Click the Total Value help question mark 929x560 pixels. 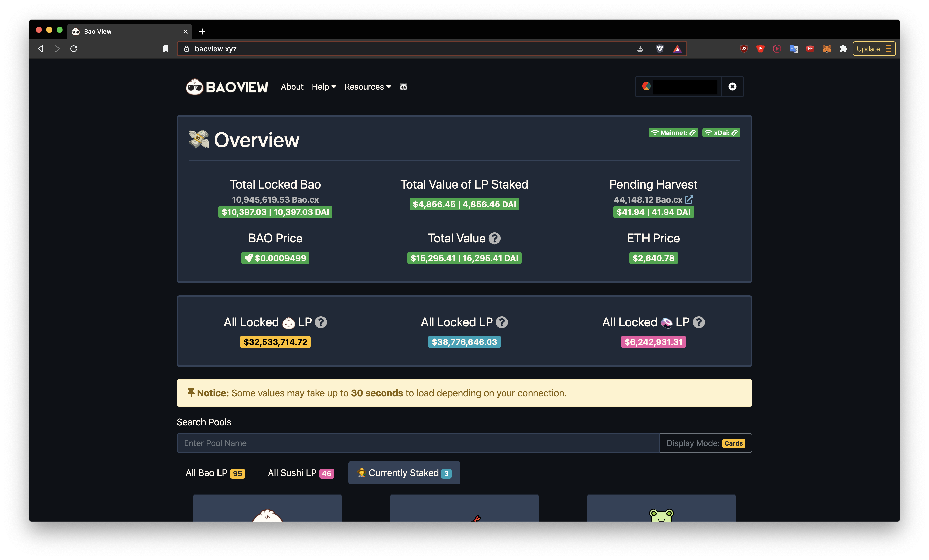click(494, 238)
